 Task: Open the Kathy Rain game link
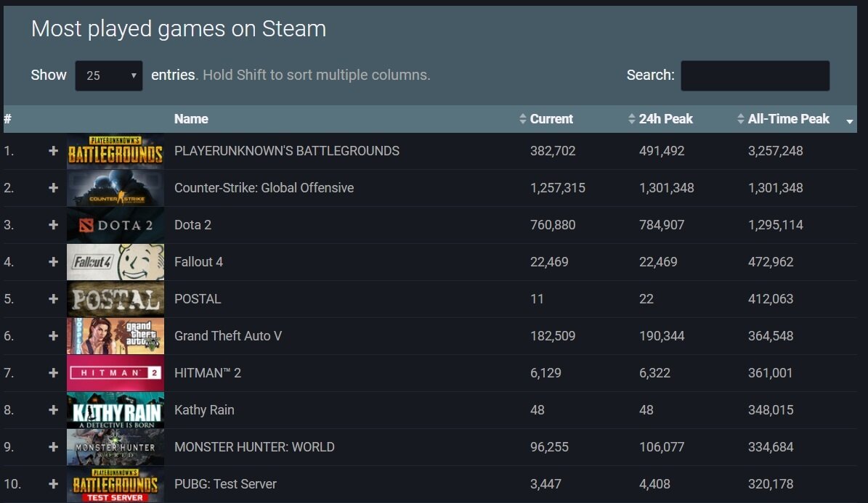[204, 410]
